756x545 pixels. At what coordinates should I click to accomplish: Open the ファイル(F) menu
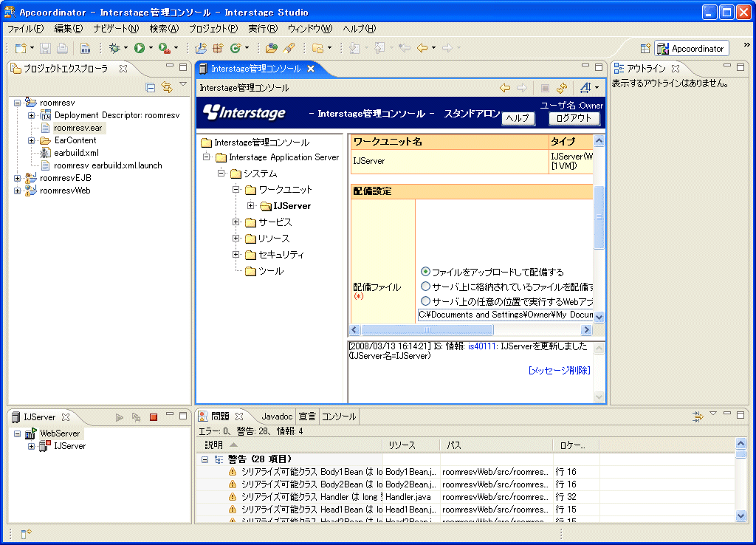[x=26, y=29]
